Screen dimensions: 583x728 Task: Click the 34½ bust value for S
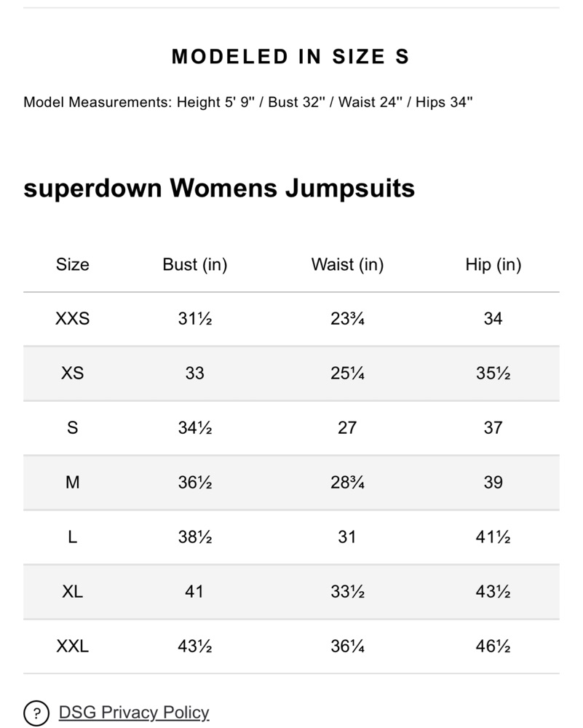[195, 427]
